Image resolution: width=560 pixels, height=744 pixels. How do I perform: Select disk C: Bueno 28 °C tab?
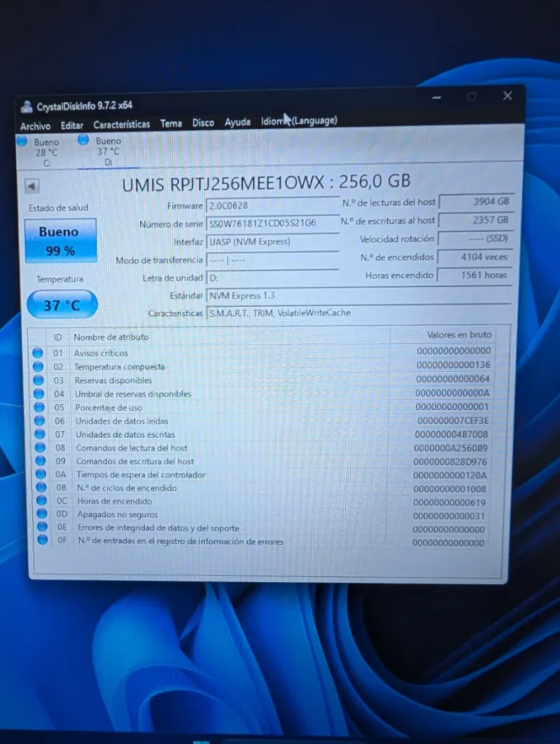point(42,152)
